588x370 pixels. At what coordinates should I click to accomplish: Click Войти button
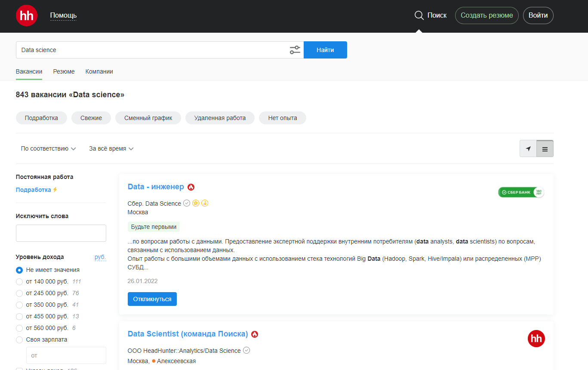click(538, 15)
